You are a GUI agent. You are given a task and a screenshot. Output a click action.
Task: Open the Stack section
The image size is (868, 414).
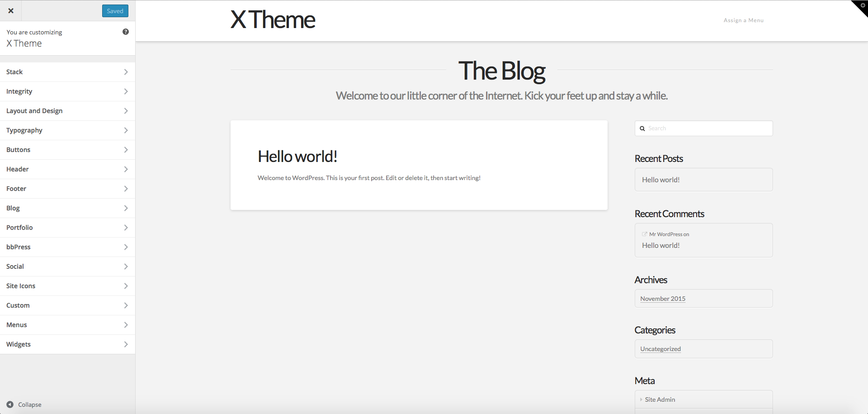68,72
